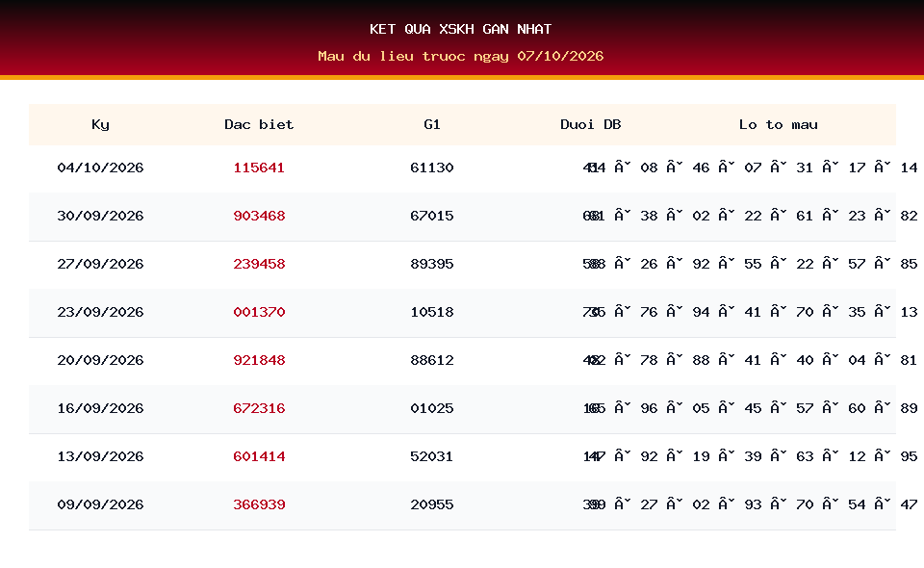Click G1 value 01025
Viewport: 924px width, 568px height.
tap(432, 408)
